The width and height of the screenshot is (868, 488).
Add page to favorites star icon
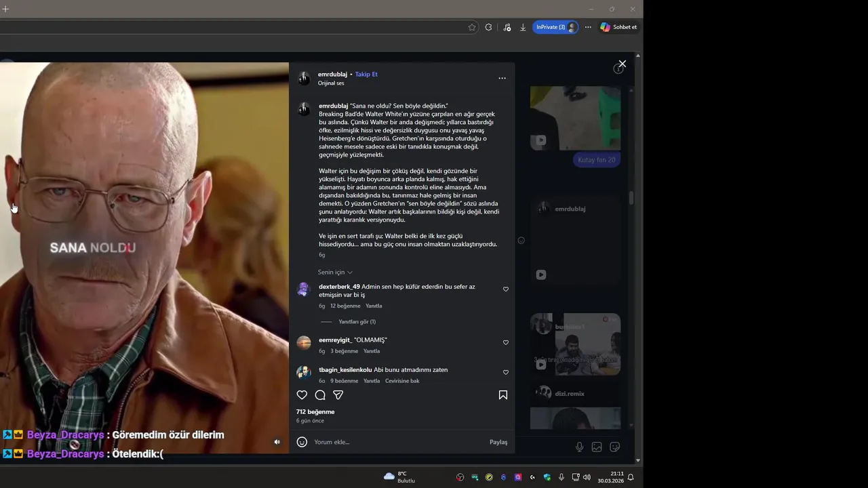pyautogui.click(x=472, y=27)
